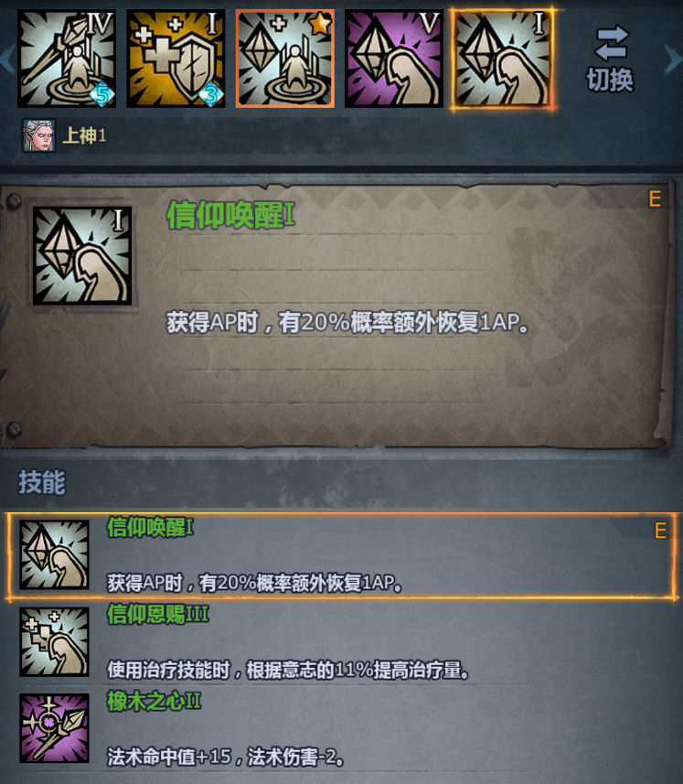Select the staff skill icon marked IV

(67, 59)
